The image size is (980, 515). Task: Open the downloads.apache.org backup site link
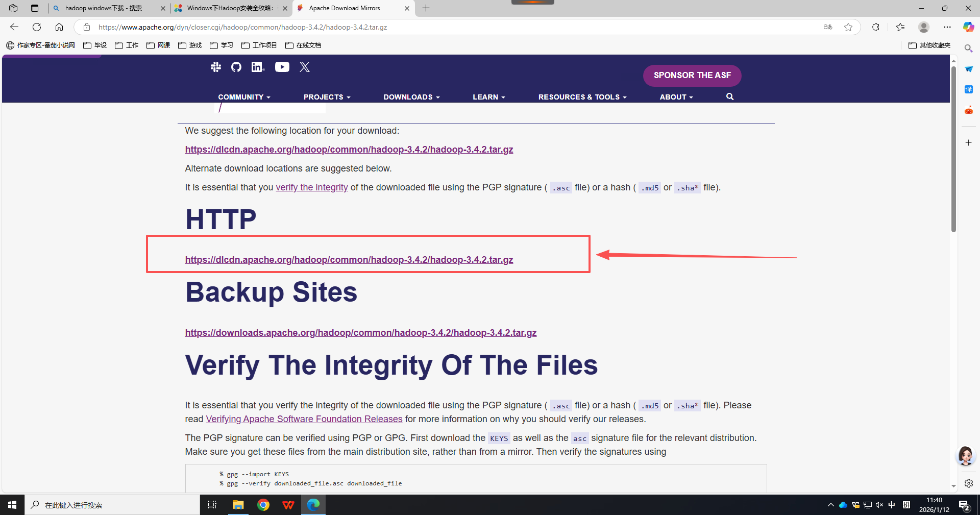coord(360,333)
